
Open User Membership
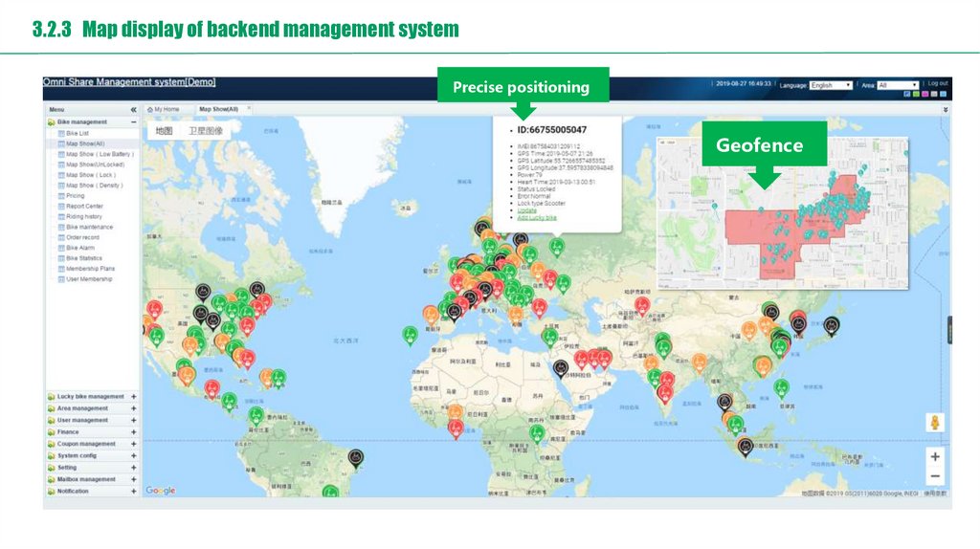click(x=89, y=279)
